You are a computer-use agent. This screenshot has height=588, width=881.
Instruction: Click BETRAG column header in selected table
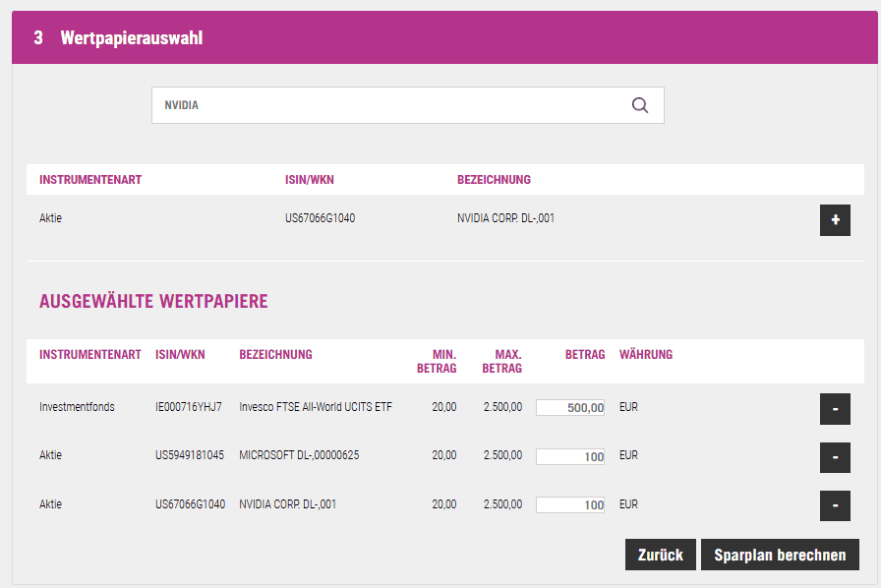point(585,355)
